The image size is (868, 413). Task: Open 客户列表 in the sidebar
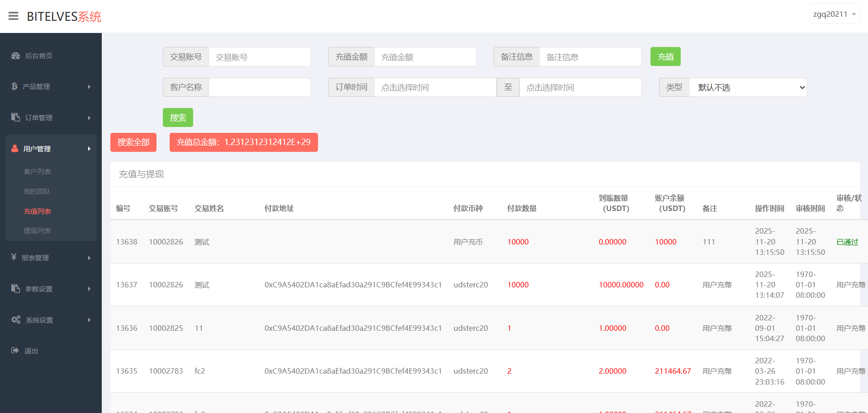click(x=37, y=172)
